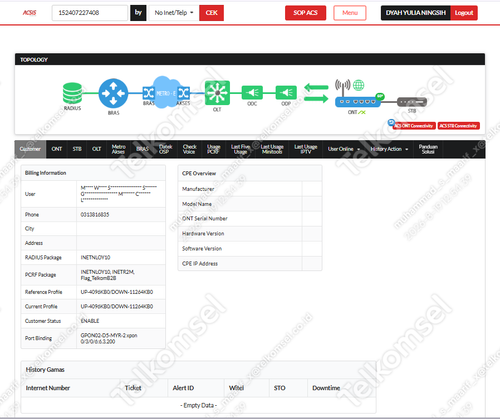Open the No Inet/Telp search type dropdown
This screenshot has width=500, height=419.
(x=174, y=13)
